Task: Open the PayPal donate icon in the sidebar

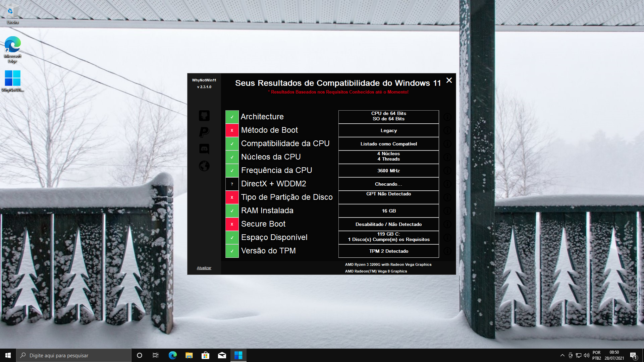Action: coord(204,132)
